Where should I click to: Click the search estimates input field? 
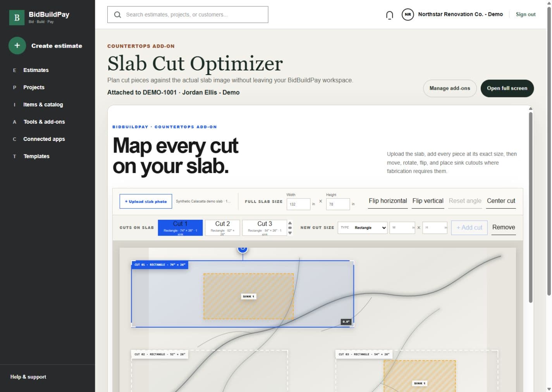click(x=187, y=15)
